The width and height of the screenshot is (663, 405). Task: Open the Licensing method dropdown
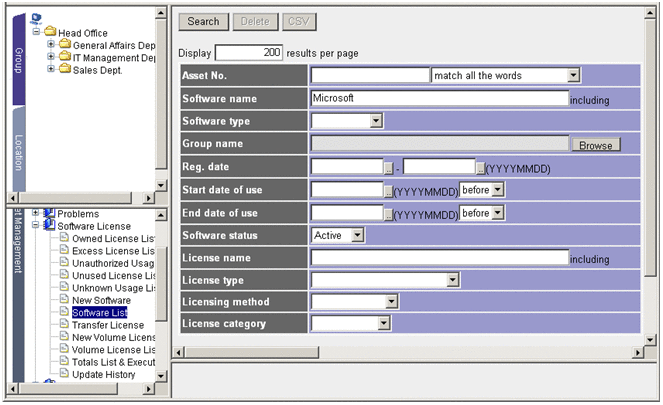(x=392, y=301)
